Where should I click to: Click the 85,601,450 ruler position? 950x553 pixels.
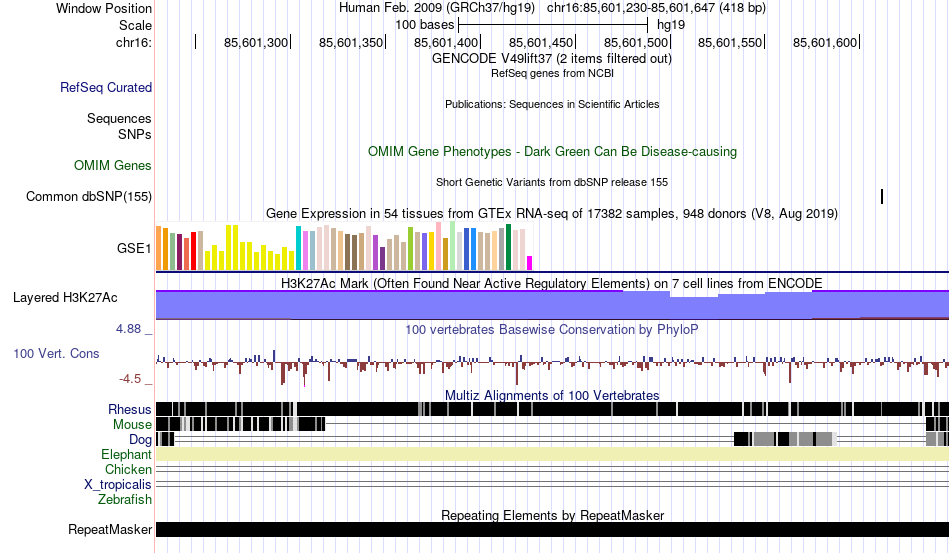(x=541, y=42)
